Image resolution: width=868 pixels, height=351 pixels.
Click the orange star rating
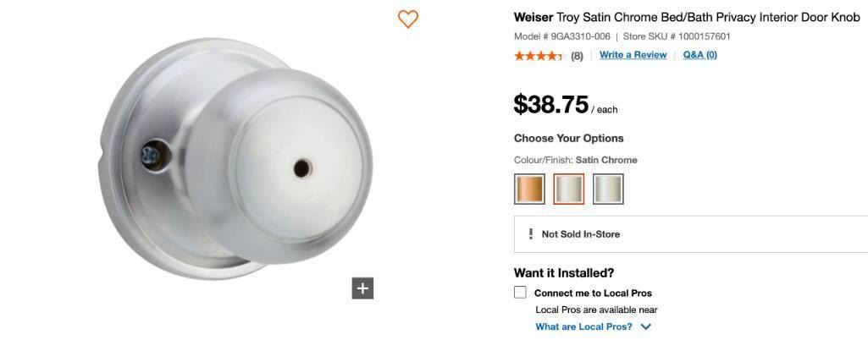click(538, 56)
